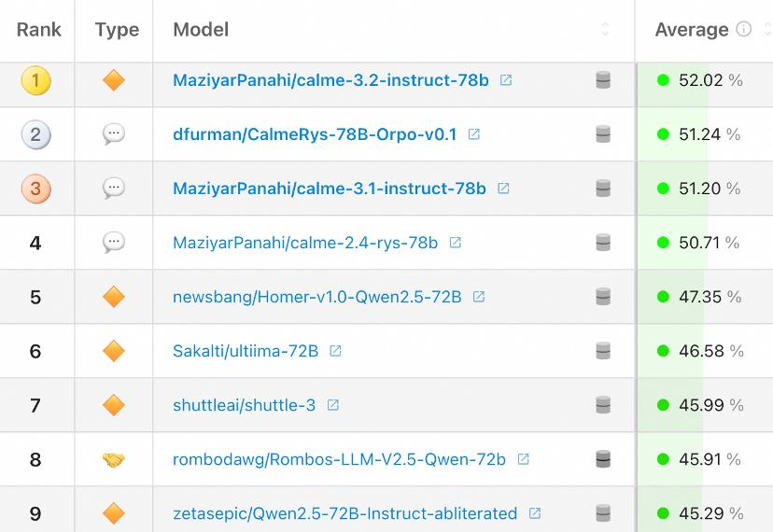Click orange diamond type icon for rank 7
773x532 pixels.
tap(113, 405)
